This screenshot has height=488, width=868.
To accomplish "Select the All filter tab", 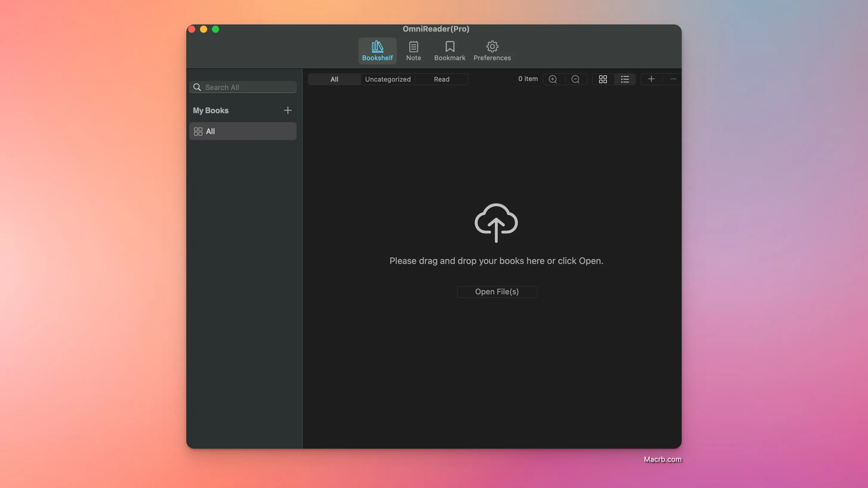I will (x=334, y=79).
